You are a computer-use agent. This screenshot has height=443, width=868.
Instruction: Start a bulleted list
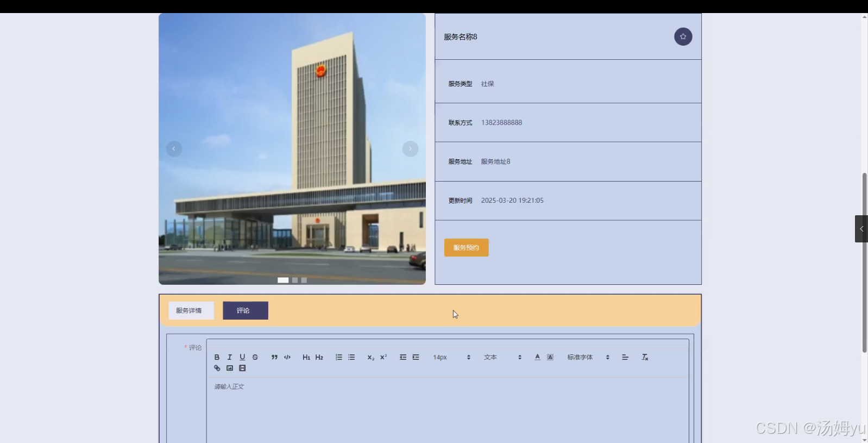(x=351, y=357)
